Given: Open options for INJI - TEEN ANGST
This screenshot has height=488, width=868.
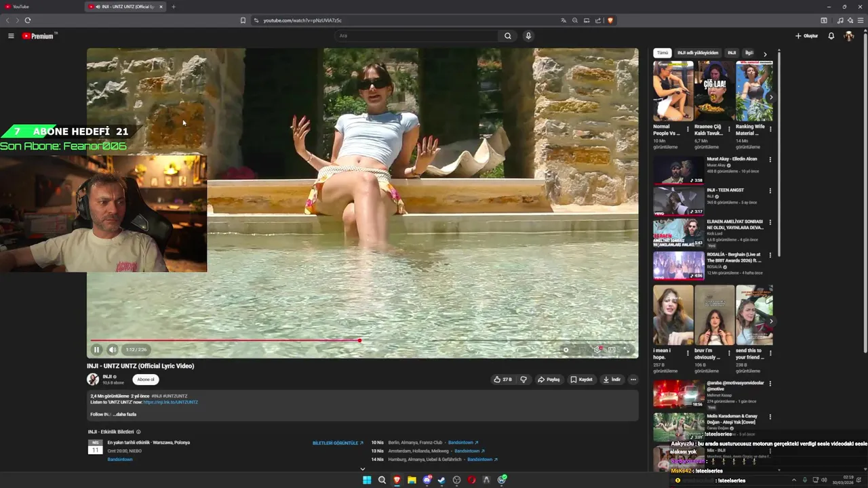Looking at the screenshot, I should click(770, 191).
